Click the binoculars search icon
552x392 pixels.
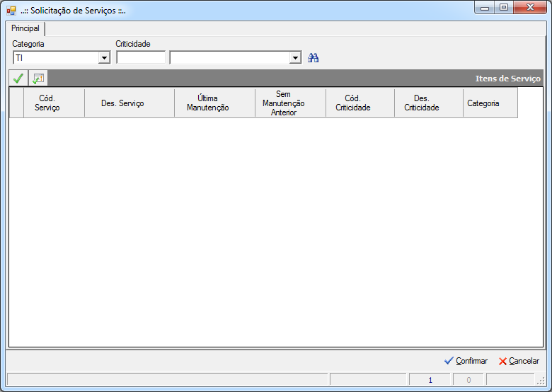point(313,58)
